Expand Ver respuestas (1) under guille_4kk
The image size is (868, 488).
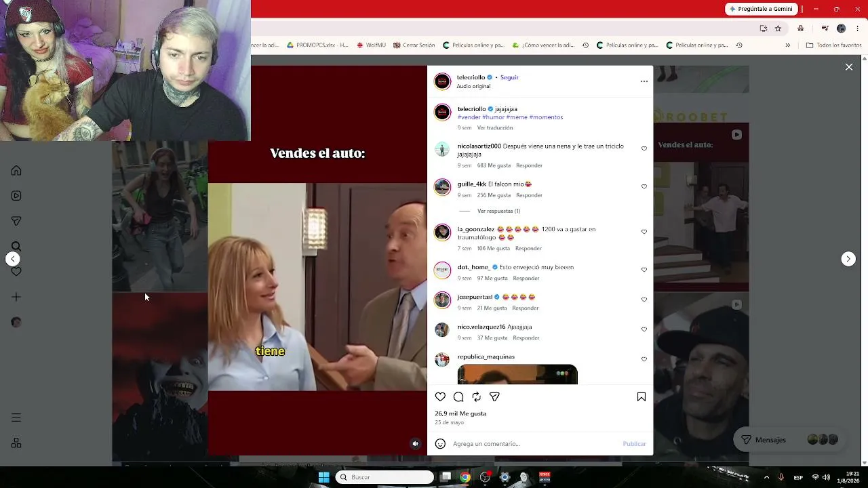498,211
